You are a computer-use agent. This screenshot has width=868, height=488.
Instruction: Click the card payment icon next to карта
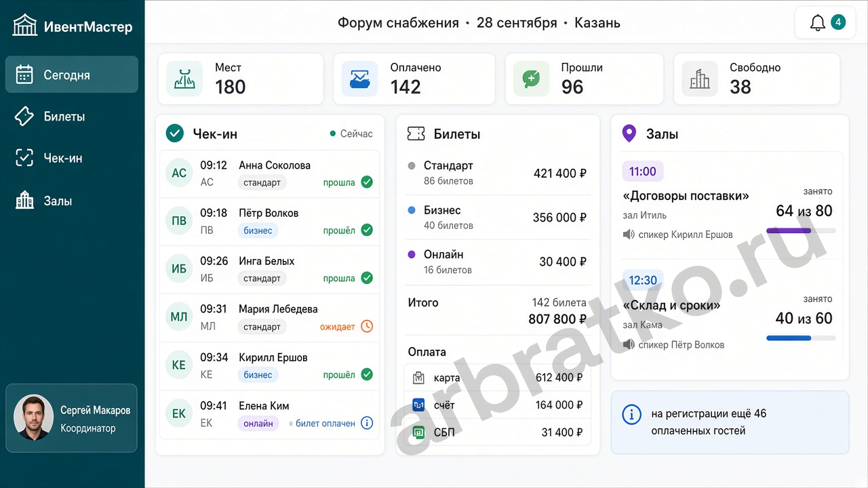pyautogui.click(x=419, y=378)
